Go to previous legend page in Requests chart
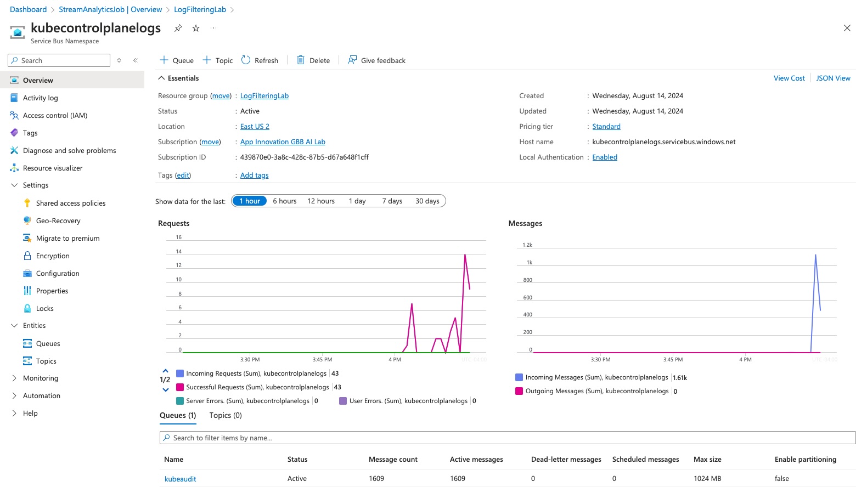The height and width of the screenshot is (504, 867). (x=165, y=371)
